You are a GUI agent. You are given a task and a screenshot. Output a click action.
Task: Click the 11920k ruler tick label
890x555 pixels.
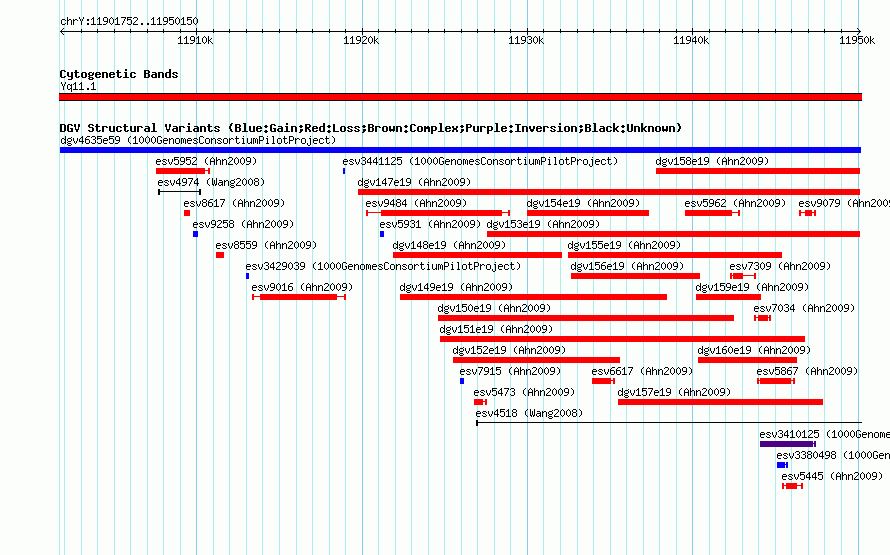coord(361,40)
